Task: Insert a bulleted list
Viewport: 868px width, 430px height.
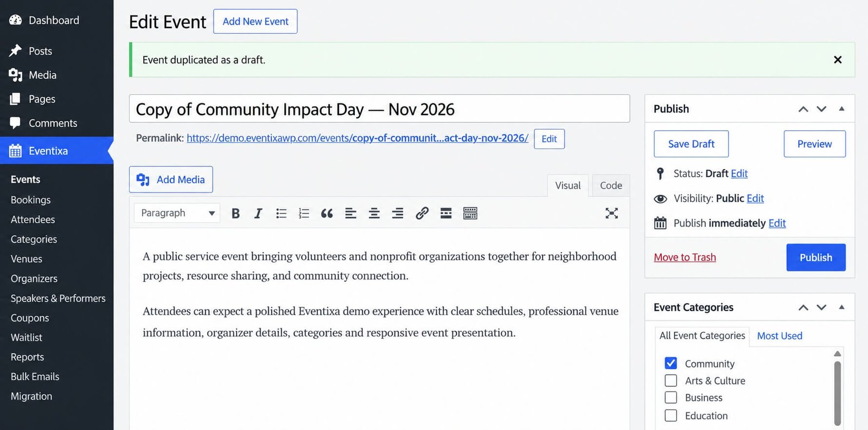Action: pos(281,213)
